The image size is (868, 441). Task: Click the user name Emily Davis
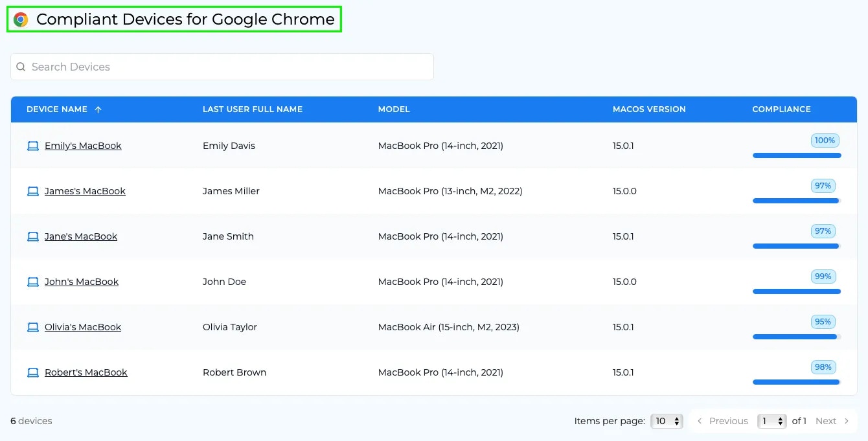click(x=229, y=146)
